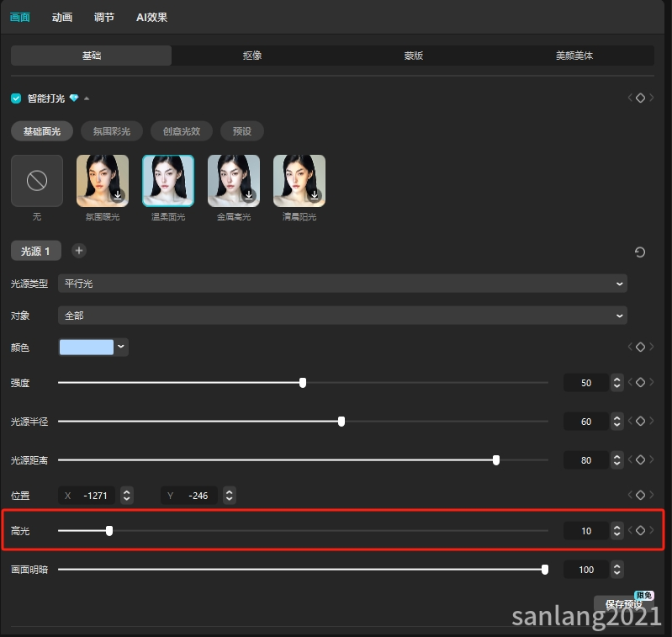Expand the 颜色 color picker dropdown arrow
The height and width of the screenshot is (637, 672).
coord(121,347)
